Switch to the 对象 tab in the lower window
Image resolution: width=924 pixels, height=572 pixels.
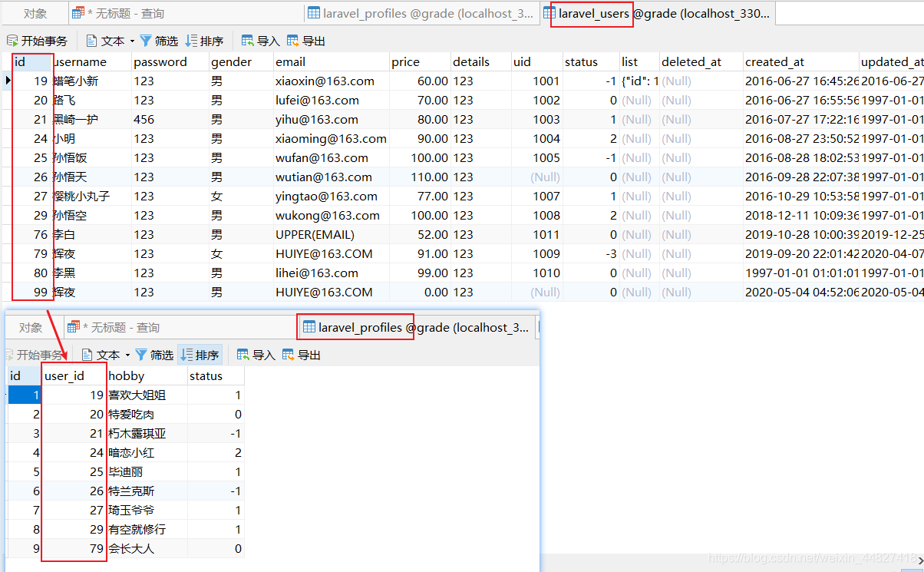click(x=31, y=327)
